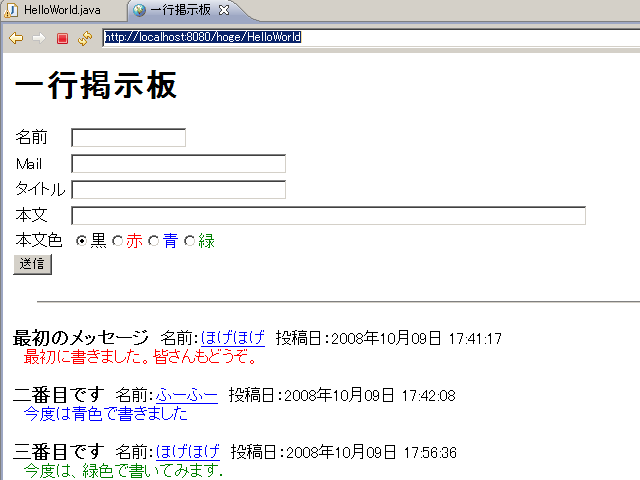
Task: Submit the form with the 送信 button
Action: coord(32,264)
